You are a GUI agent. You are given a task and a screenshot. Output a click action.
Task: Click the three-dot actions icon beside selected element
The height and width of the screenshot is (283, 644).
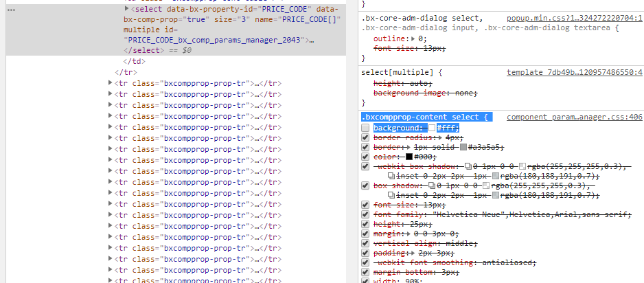pyautogui.click(x=12, y=10)
